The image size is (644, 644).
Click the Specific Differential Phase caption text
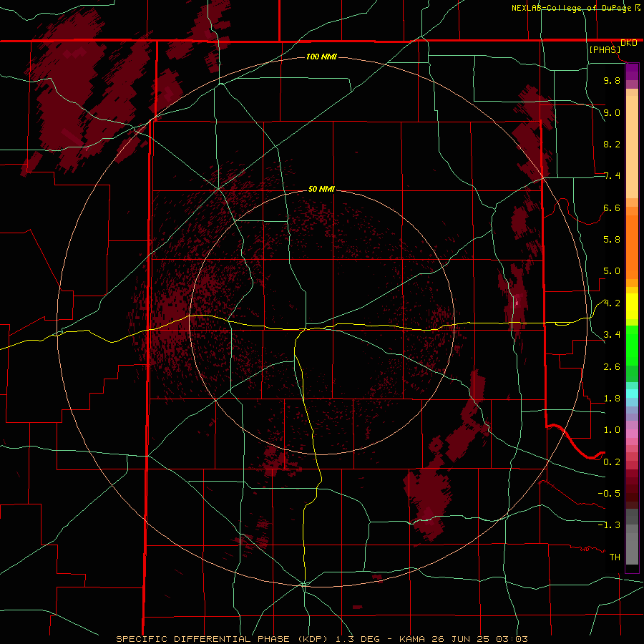coord(322,639)
